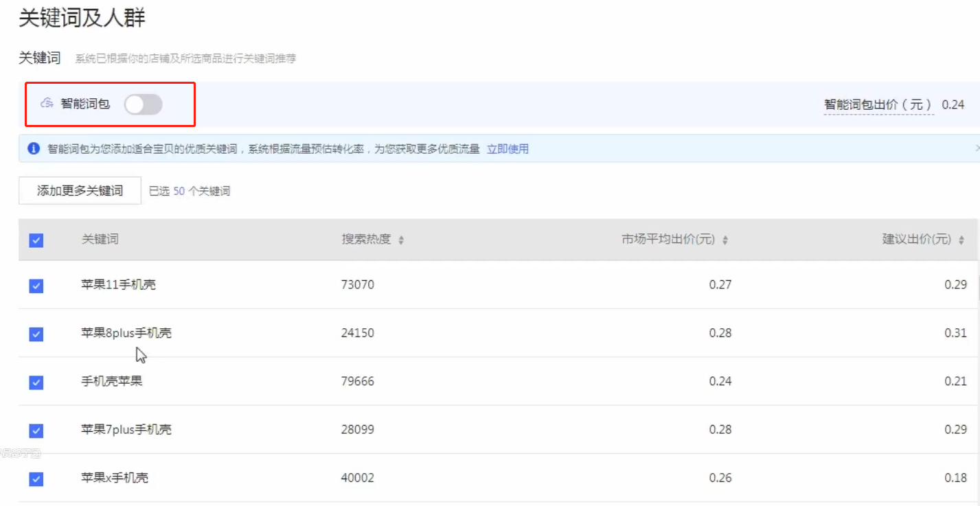Select keyword text 苹果8plus手机壳
The width and height of the screenshot is (980, 506).
(126, 333)
